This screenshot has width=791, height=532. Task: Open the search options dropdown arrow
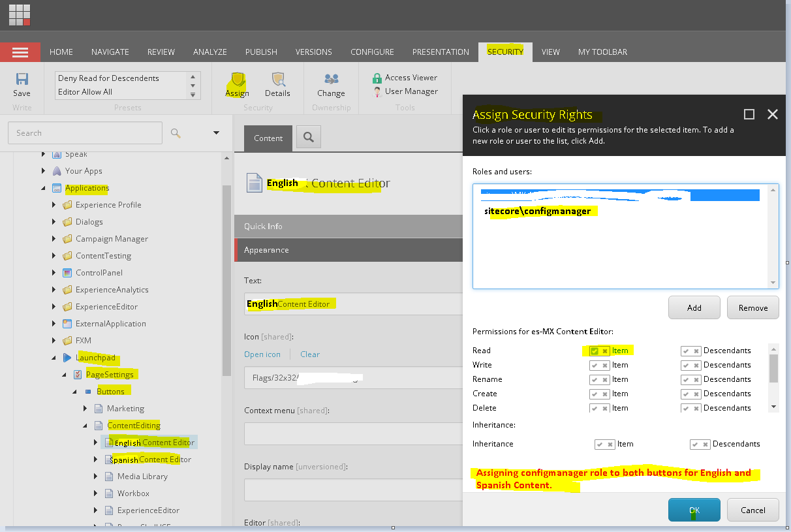(216, 133)
